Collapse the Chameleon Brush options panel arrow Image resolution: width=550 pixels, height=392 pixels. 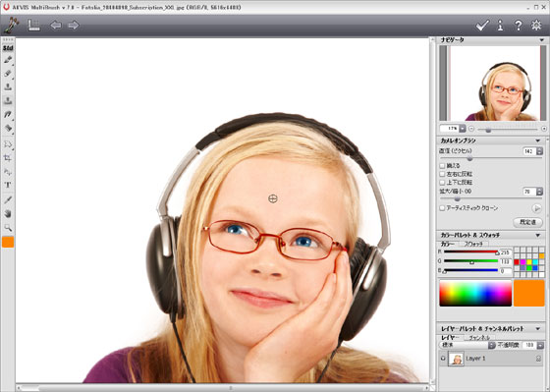[x=538, y=140]
